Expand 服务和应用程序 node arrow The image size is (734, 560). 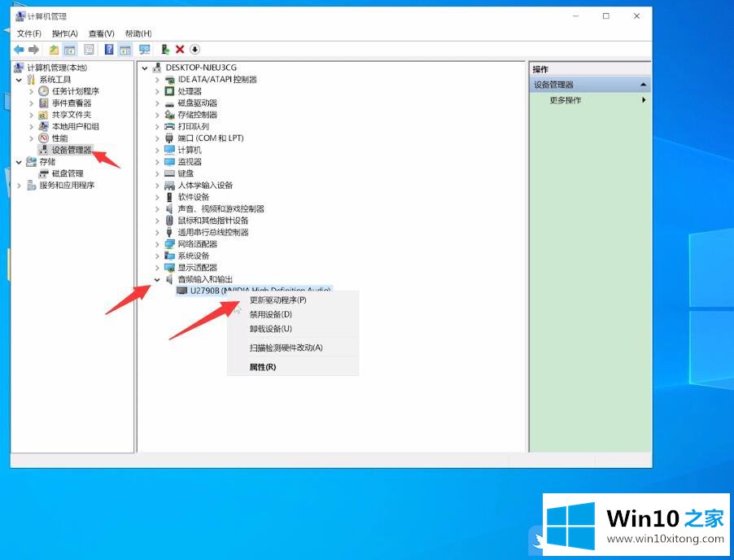pyautogui.click(x=19, y=186)
